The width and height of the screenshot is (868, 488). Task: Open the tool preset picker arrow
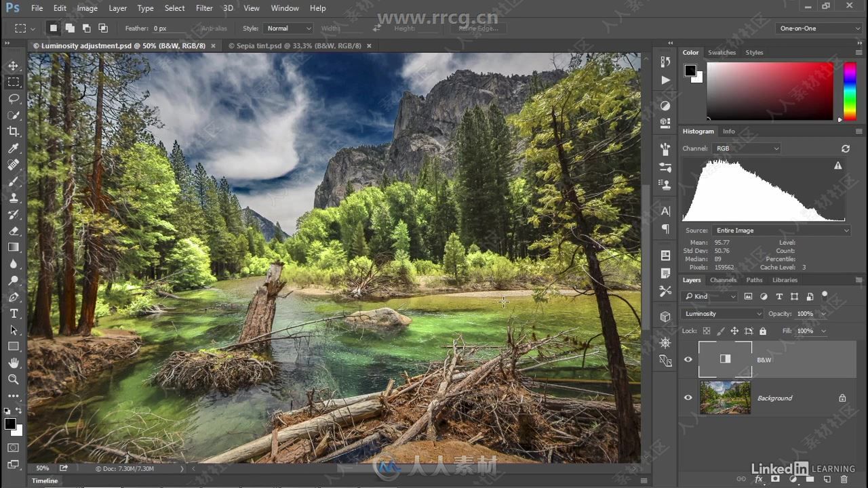[x=34, y=28]
